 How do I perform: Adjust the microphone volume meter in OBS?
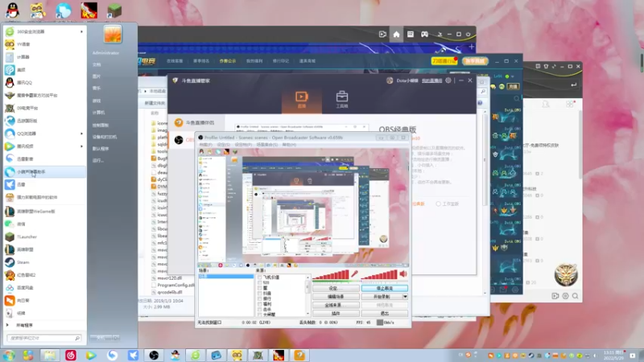click(x=331, y=274)
